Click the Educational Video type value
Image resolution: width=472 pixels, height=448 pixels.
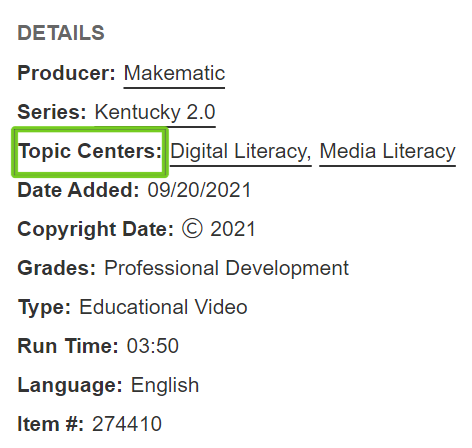[163, 307]
